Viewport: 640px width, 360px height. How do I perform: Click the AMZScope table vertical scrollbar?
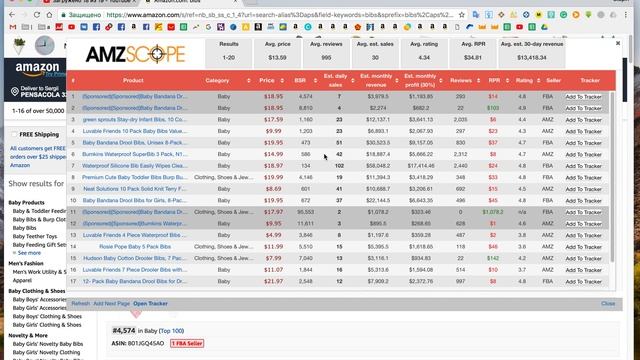pyautogui.click(x=612, y=178)
